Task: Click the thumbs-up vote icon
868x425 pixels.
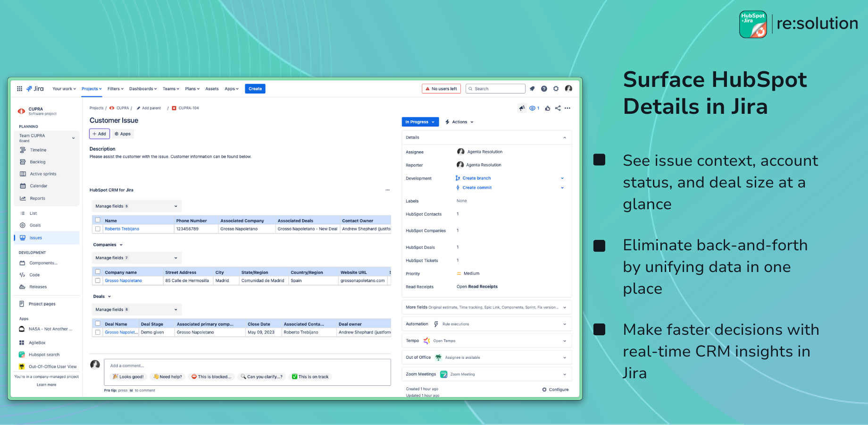Action: point(547,108)
